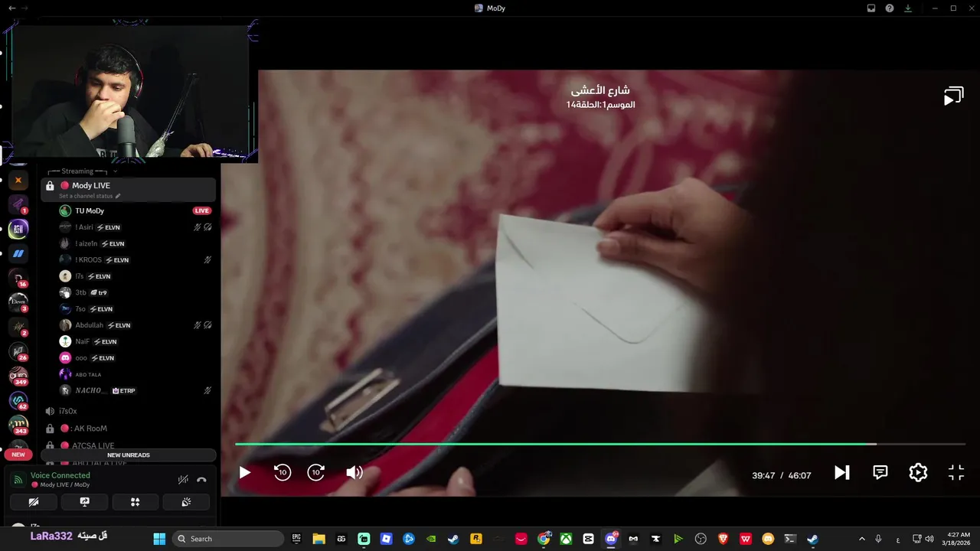Open the server with 349 notifications
Screen dimensions: 980x551
18,377
